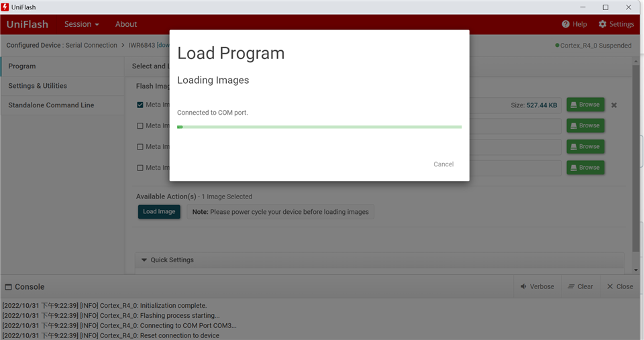The height and width of the screenshot is (340, 644).
Task: Toggle Verbose console output
Action: (537, 286)
